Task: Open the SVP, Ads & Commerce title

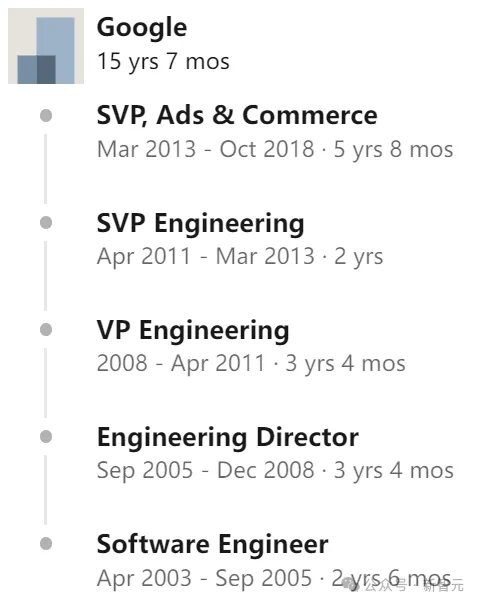Action: [x=237, y=115]
